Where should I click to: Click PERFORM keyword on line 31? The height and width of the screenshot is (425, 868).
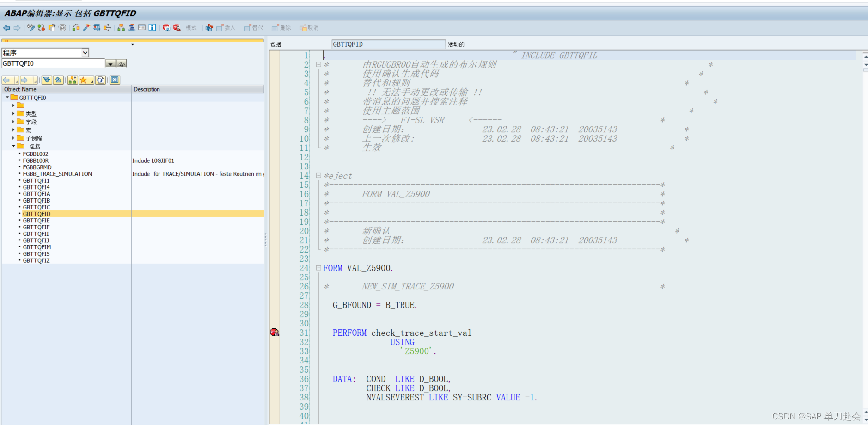349,333
